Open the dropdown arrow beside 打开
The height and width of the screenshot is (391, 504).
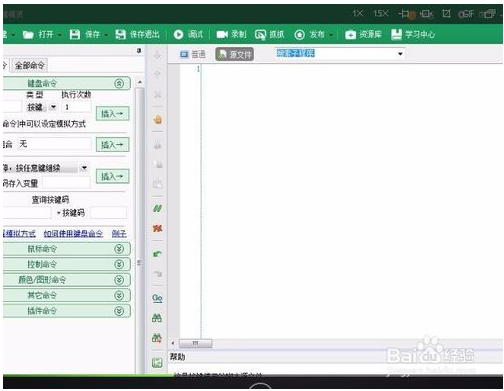pos(59,35)
